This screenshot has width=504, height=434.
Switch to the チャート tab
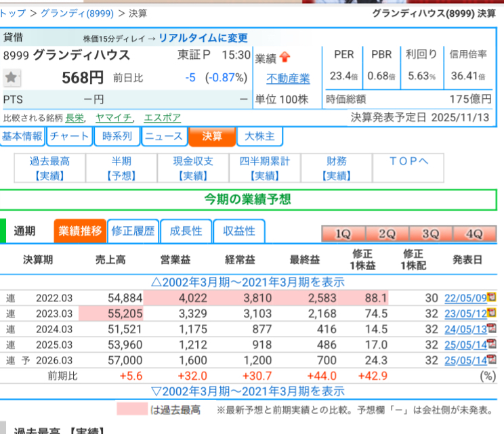pos(69,136)
